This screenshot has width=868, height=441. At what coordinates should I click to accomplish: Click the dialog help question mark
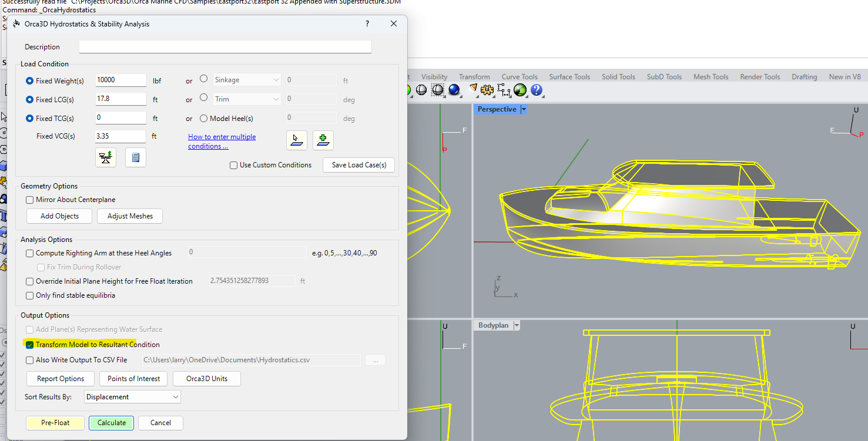click(x=367, y=23)
